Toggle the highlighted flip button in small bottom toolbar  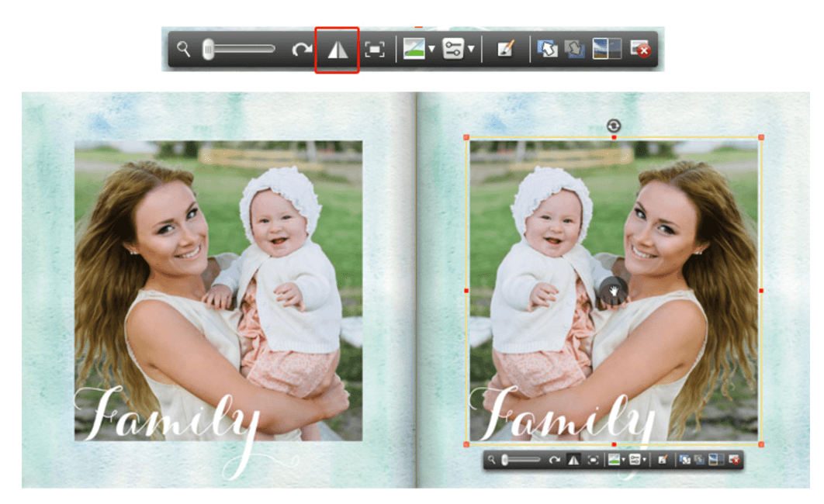pyautogui.click(x=573, y=460)
